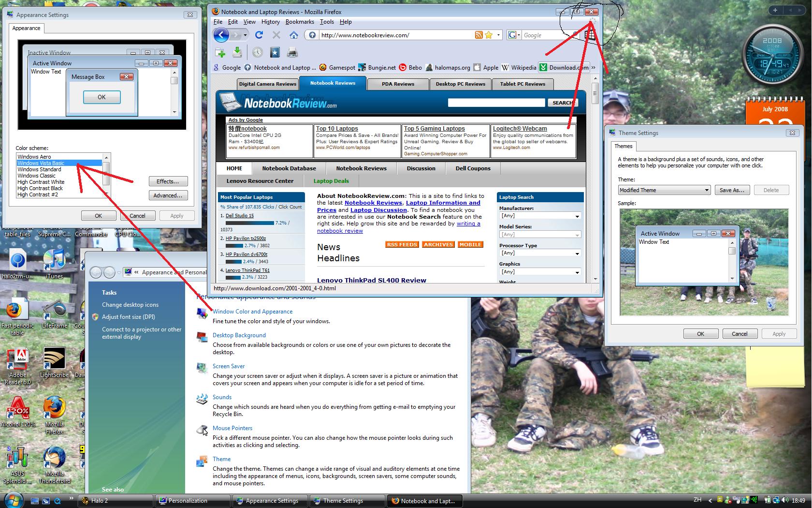Open the back-button history dropdown arrow in Firefox

[245, 35]
